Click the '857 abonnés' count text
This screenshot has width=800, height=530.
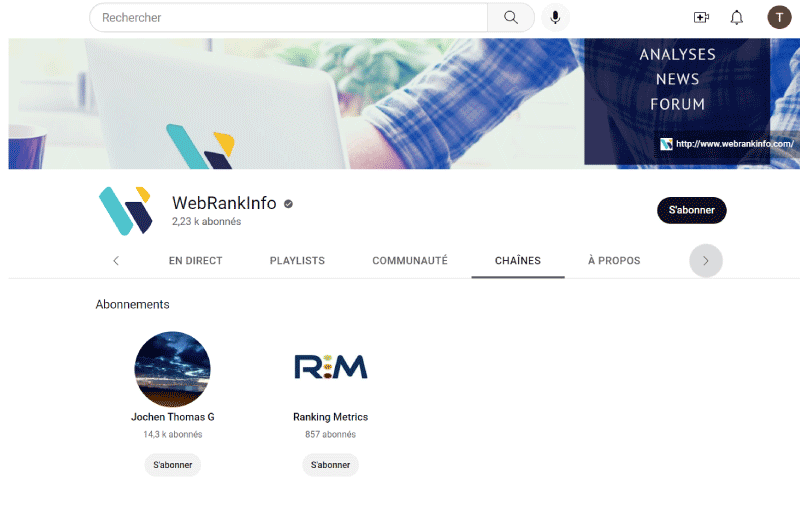pyautogui.click(x=330, y=435)
